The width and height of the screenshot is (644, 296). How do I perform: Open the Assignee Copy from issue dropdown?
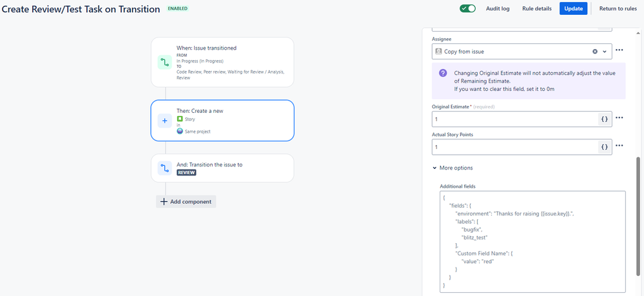click(522, 52)
